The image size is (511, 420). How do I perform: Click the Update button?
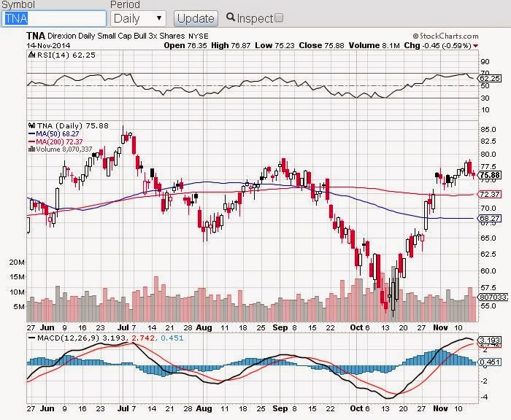tap(196, 18)
